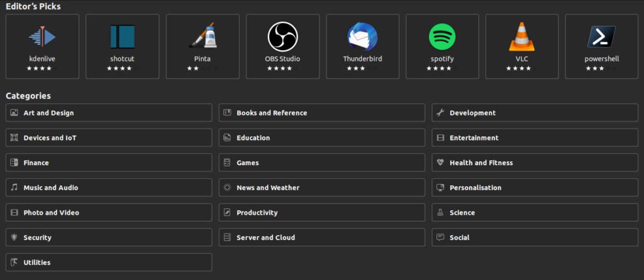Open the Utilities category
Viewport: 644px width, 280px height.
point(109,262)
